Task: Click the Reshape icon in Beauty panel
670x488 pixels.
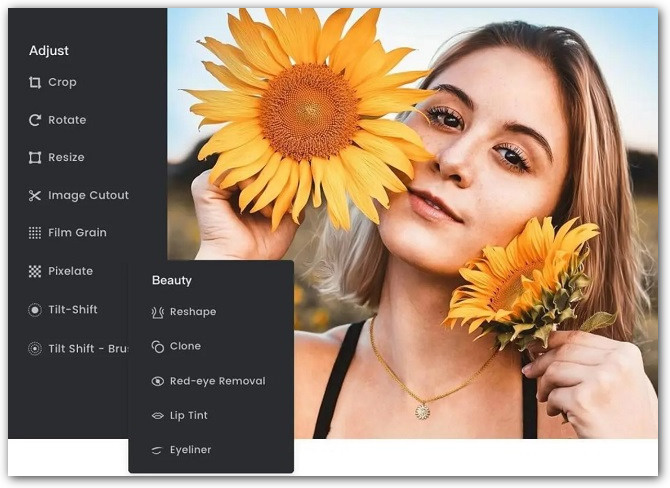Action: [x=158, y=312]
